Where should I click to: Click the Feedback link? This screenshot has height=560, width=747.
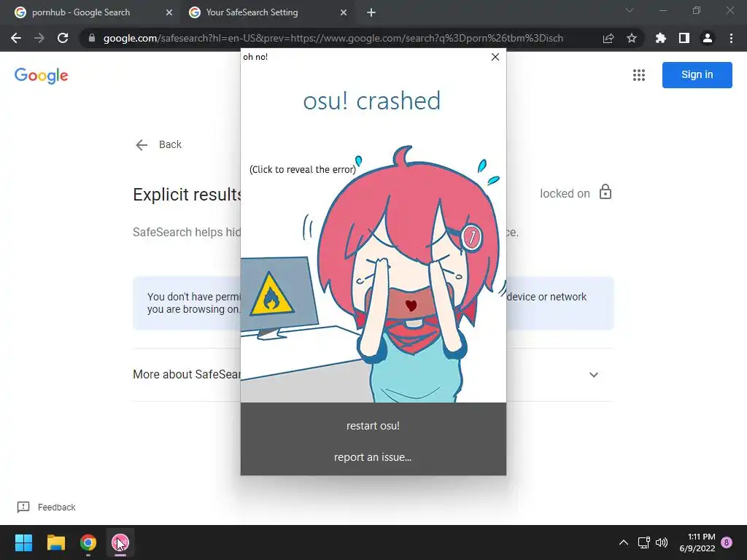pos(46,507)
